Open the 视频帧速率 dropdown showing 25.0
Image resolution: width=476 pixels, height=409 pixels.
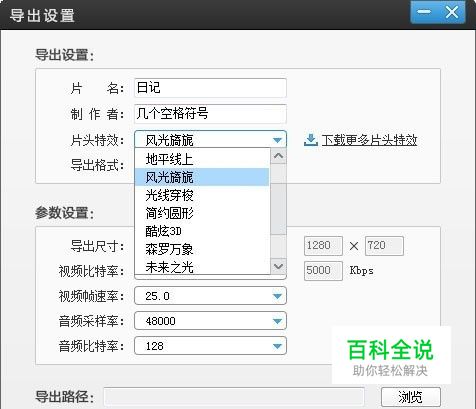pyautogui.click(x=210, y=296)
